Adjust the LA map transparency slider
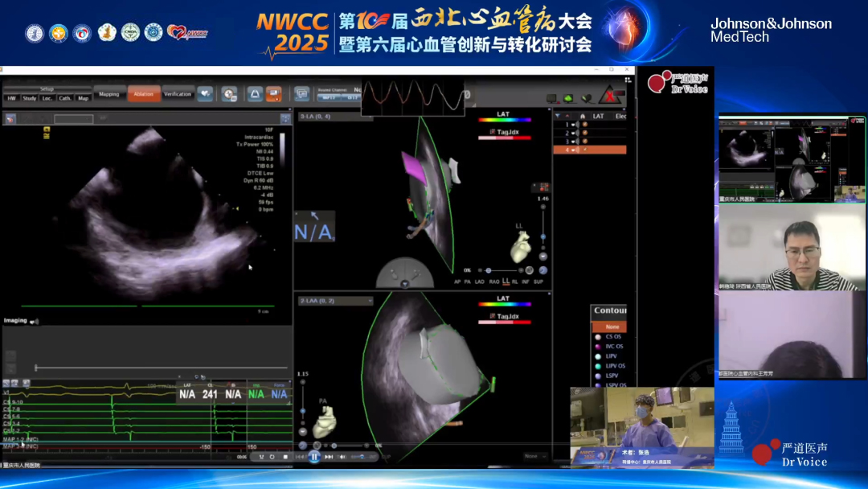Viewport: 868px width, 489px height. pyautogui.click(x=501, y=270)
